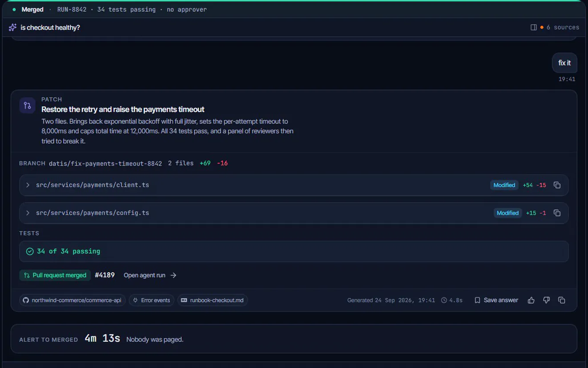Viewport: 588px width, 368px height.
Task: Click the 34 of 34 passing checkmark icon
Action: (x=30, y=251)
